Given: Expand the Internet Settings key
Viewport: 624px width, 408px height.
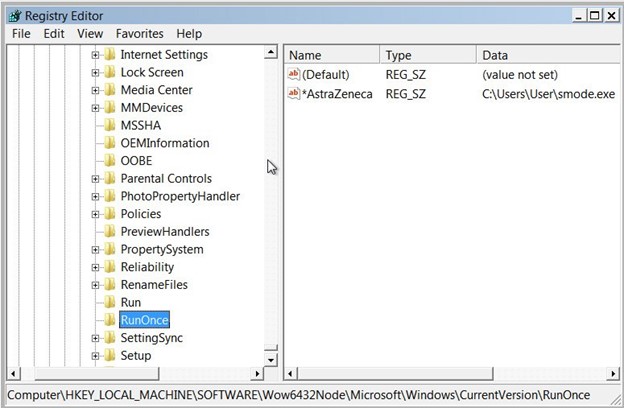Looking at the screenshot, I should point(96,55).
